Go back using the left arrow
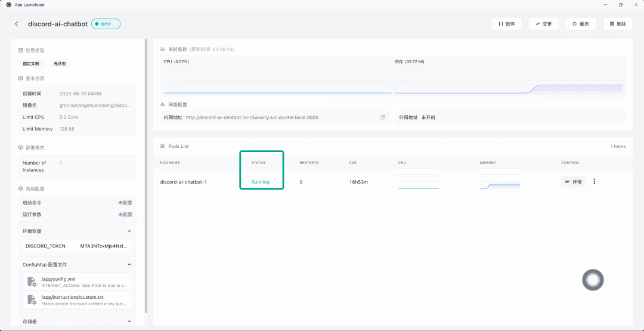This screenshot has width=644, height=331. click(17, 24)
